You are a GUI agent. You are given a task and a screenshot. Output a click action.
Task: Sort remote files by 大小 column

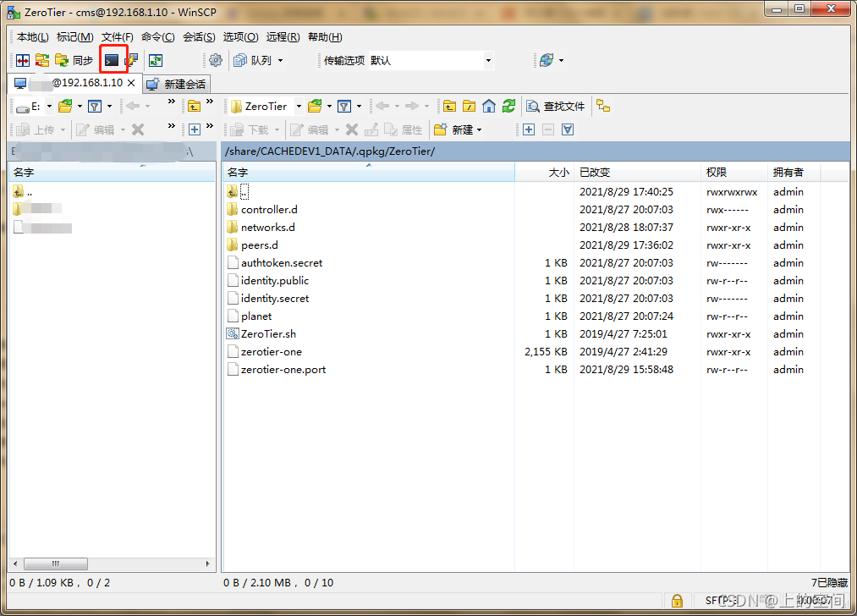tap(544, 172)
